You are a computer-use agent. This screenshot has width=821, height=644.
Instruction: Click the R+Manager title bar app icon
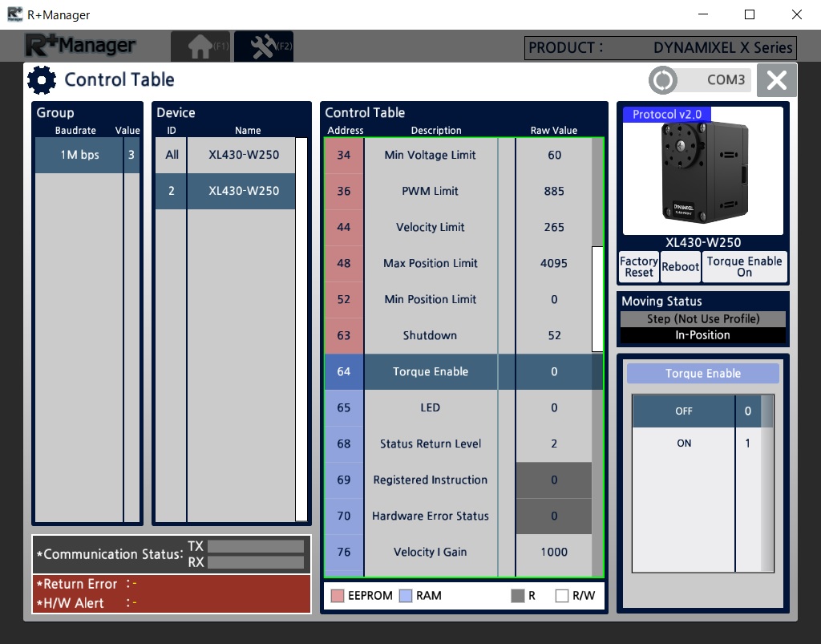point(14,14)
